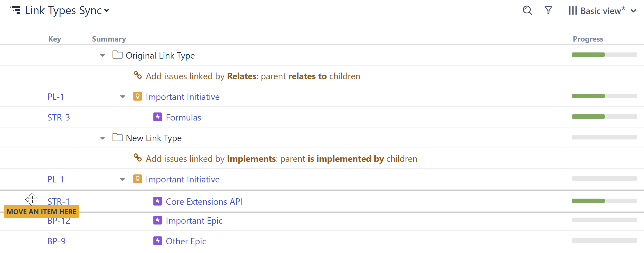Open the filter funnel icon
The height and width of the screenshot is (253, 644).
(548, 11)
